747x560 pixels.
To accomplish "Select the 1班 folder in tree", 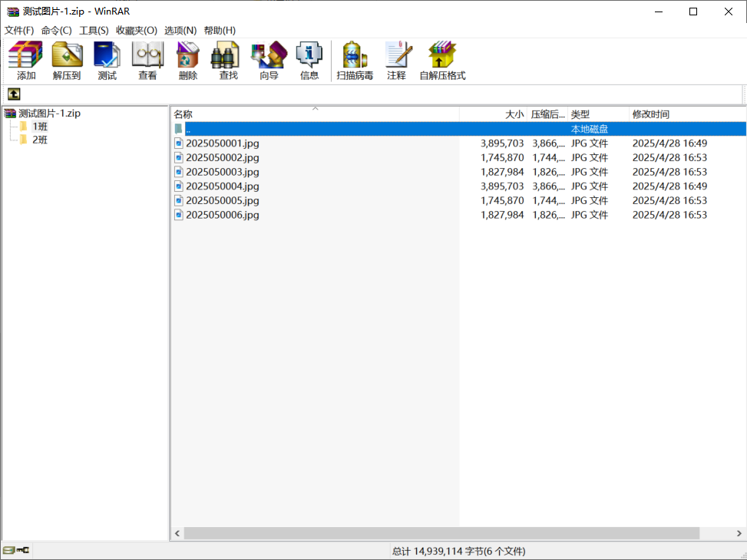I will point(39,127).
